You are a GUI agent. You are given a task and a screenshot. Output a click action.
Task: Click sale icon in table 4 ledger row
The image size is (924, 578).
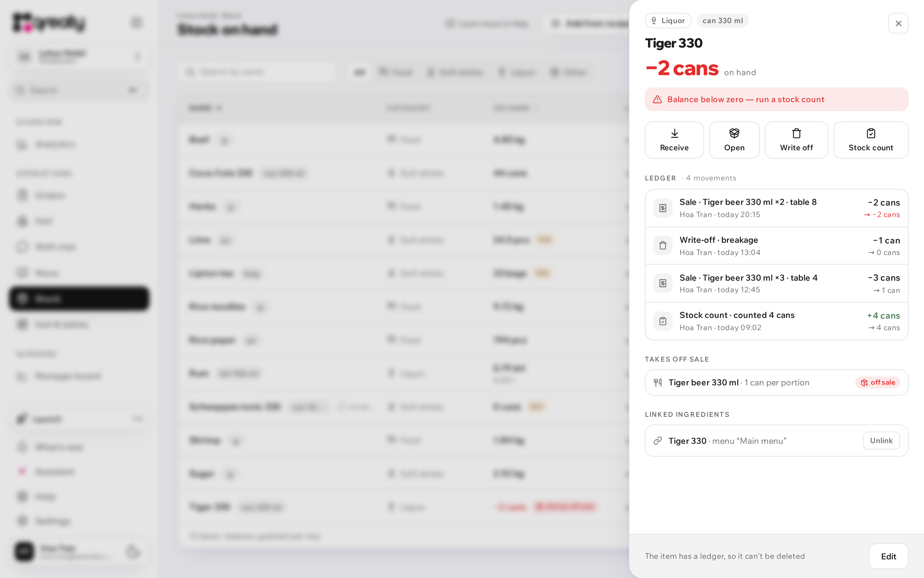coord(663,283)
